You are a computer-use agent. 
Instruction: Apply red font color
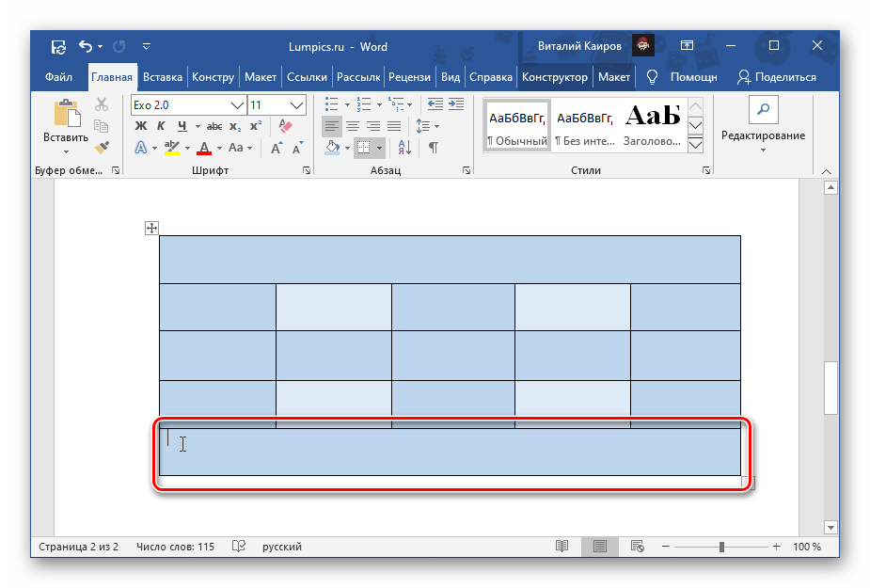(204, 148)
